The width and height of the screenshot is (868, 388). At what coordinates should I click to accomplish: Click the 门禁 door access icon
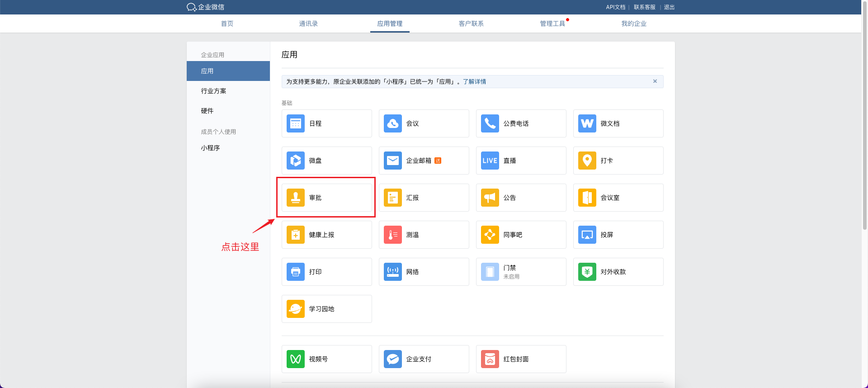(x=490, y=272)
